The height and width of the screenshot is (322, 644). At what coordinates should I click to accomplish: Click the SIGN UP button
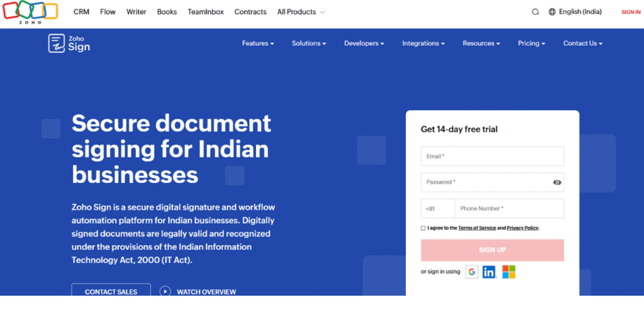click(492, 250)
